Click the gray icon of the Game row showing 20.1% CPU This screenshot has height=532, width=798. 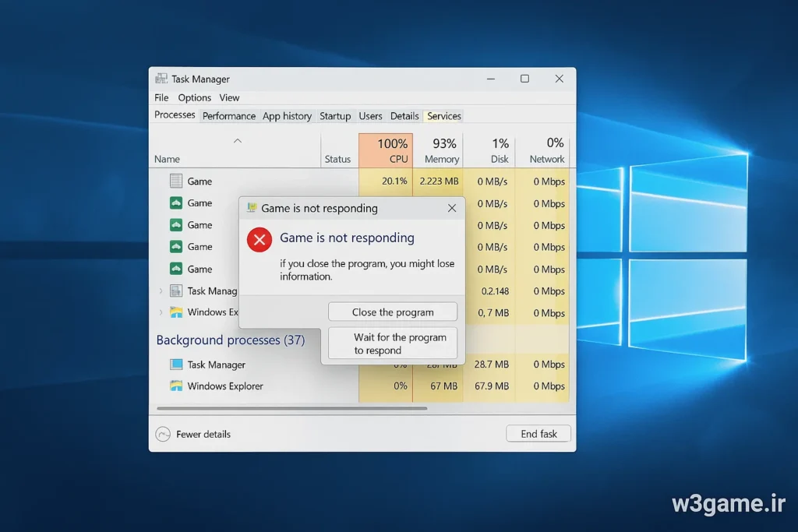(x=176, y=181)
